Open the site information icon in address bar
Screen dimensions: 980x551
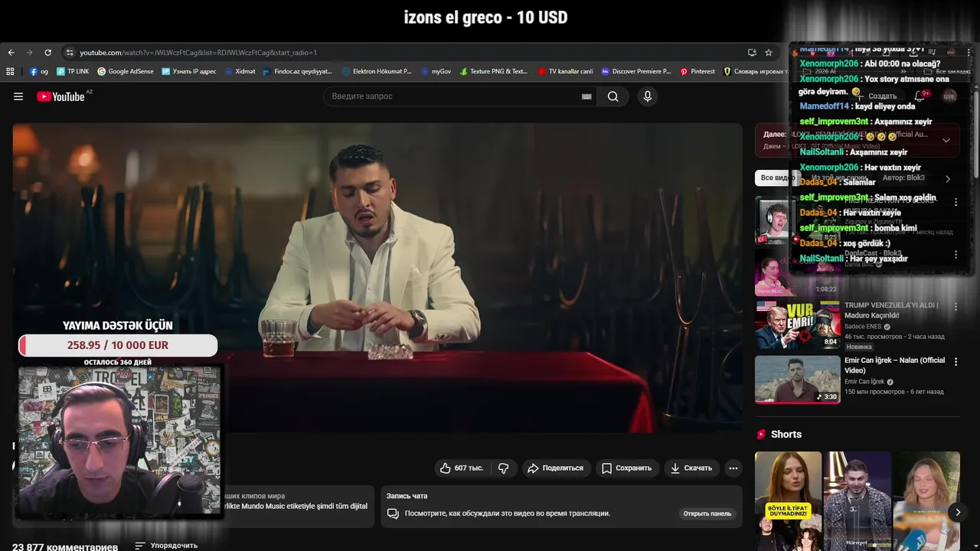pos(70,53)
